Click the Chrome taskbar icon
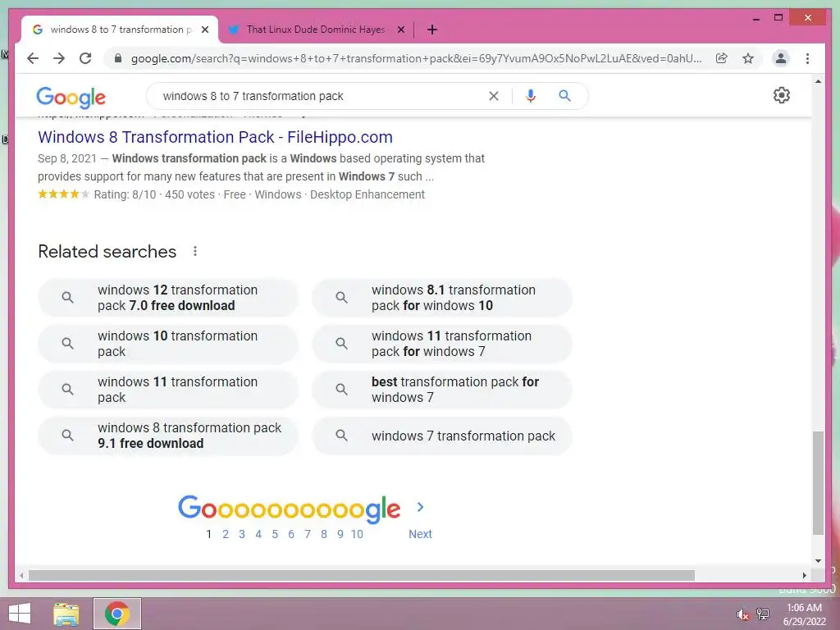 pyautogui.click(x=117, y=614)
